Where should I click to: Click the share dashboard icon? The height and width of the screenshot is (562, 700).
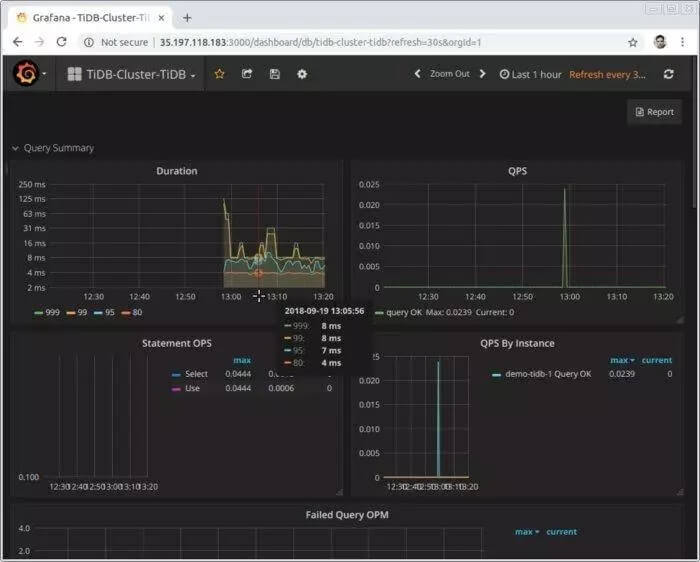247,74
